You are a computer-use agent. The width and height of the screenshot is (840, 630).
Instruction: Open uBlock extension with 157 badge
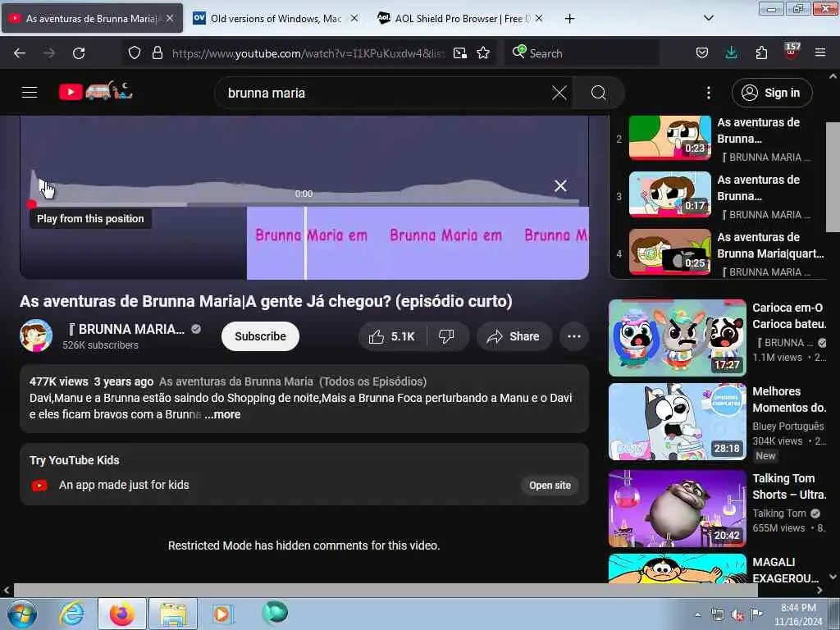pyautogui.click(x=792, y=52)
